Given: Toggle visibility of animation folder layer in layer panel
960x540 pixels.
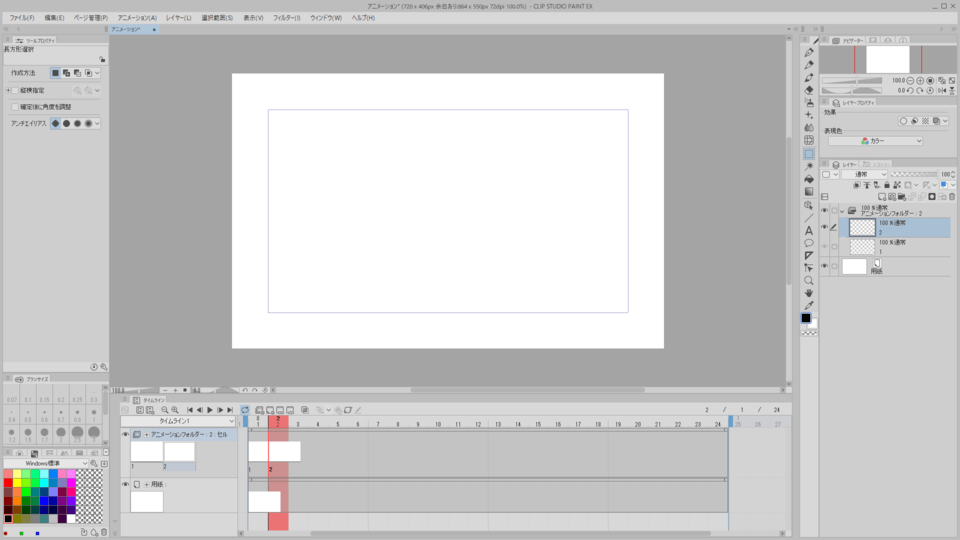Looking at the screenshot, I should 825,210.
